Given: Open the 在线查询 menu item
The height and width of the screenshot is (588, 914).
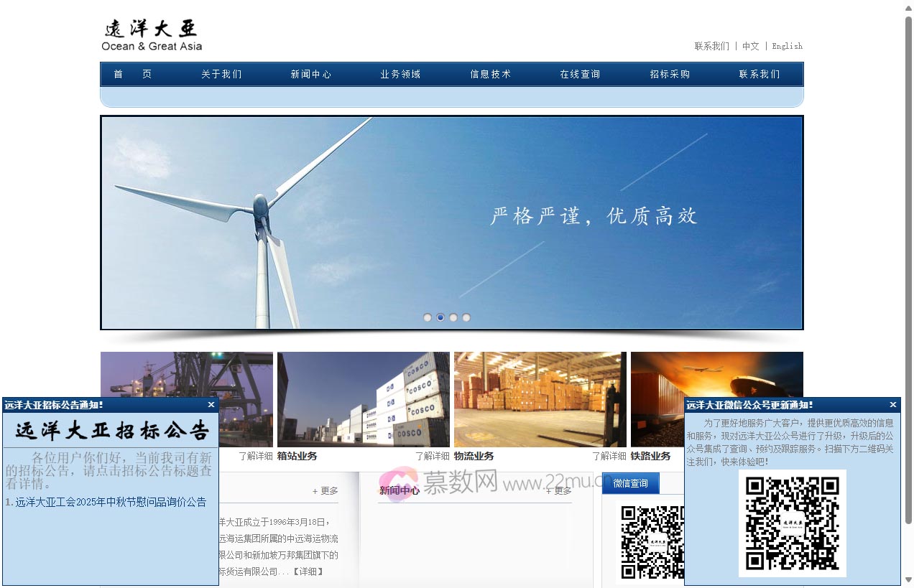Looking at the screenshot, I should (x=579, y=74).
